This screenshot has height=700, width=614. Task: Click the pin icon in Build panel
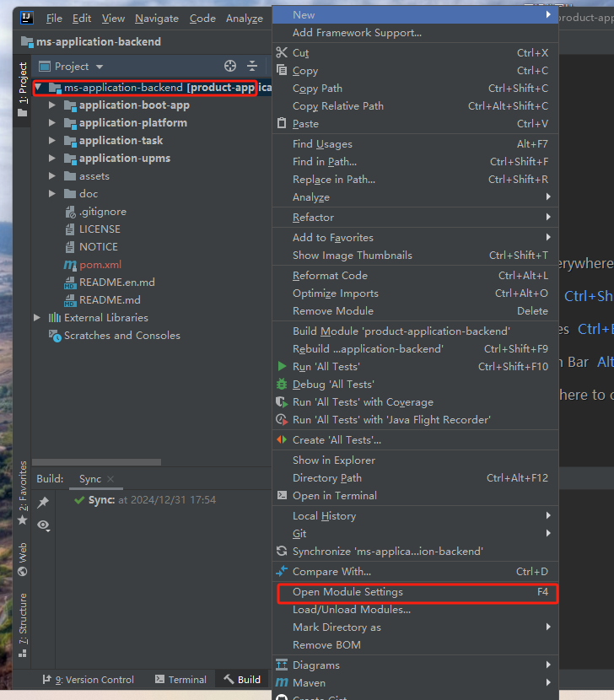coord(44,502)
